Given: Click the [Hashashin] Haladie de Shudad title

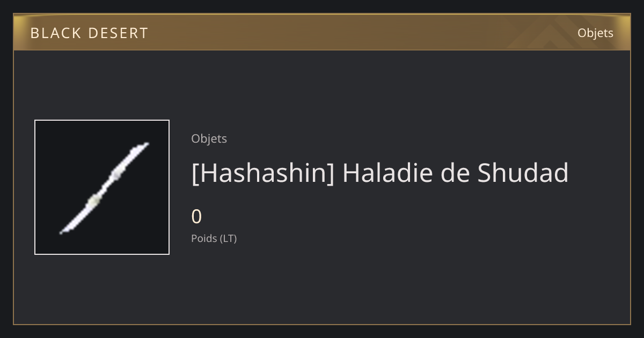Looking at the screenshot, I should pos(379,173).
